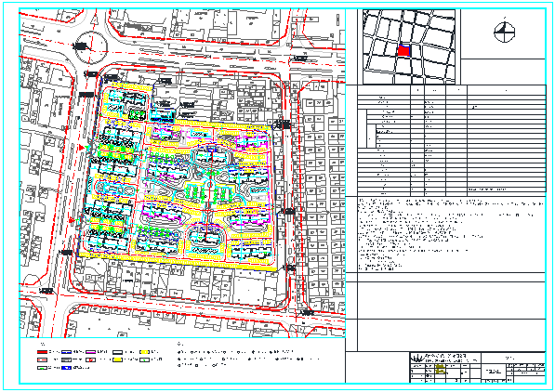Screen dimensions: 555x392
Task: Select the long yellow strip along site's south edge
Action: pos(177,262)
